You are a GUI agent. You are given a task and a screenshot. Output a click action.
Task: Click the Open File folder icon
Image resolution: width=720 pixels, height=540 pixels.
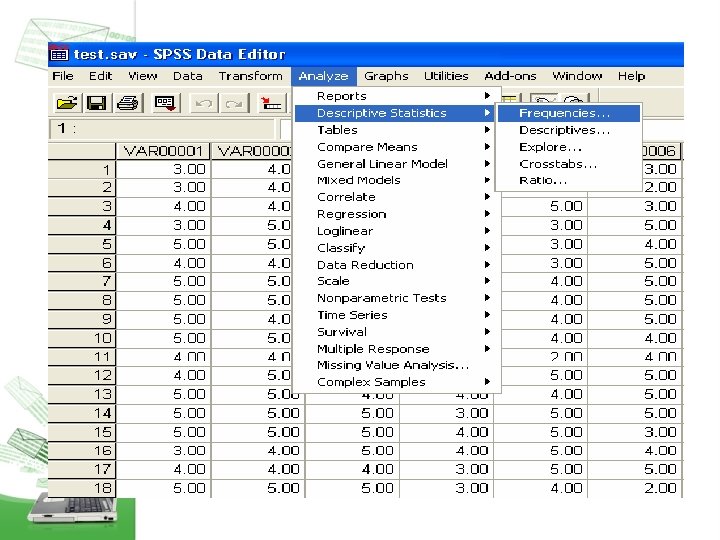[x=67, y=103]
